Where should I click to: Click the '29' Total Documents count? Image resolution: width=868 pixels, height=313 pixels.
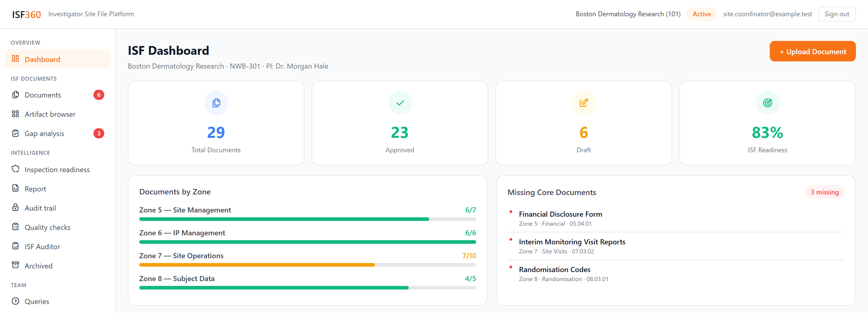[216, 132]
